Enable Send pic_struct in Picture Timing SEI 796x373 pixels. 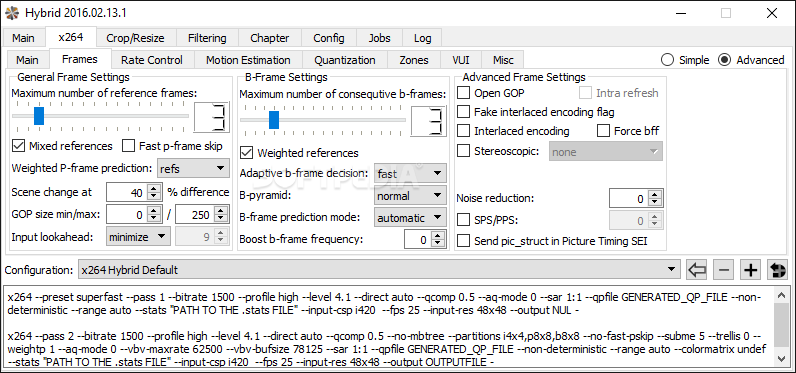click(463, 241)
